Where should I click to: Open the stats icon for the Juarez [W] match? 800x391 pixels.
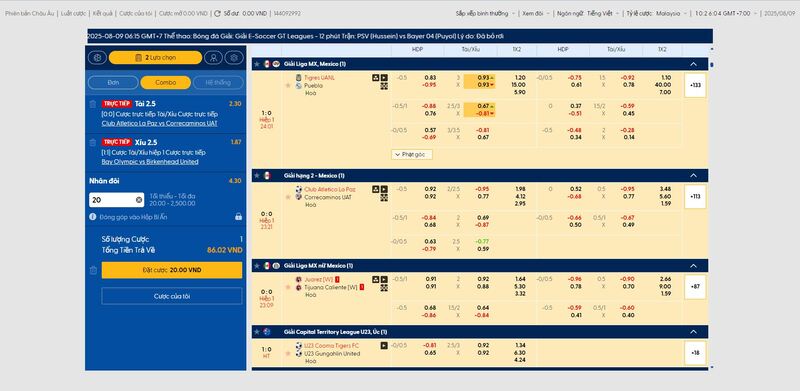[x=376, y=279]
